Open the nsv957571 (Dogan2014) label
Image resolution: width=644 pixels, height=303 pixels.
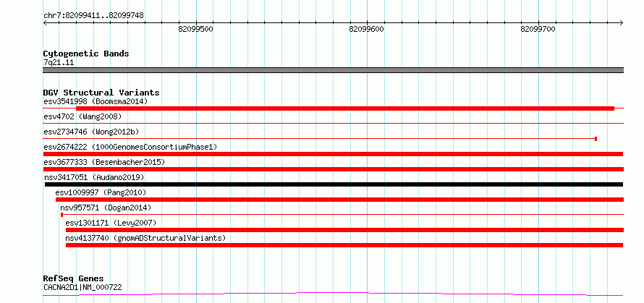[106, 208]
